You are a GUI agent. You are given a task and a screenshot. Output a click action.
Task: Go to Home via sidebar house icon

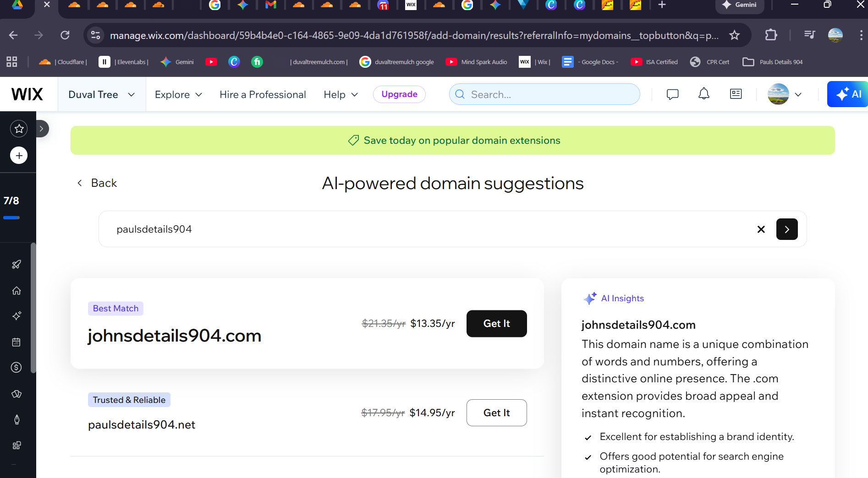point(16,290)
